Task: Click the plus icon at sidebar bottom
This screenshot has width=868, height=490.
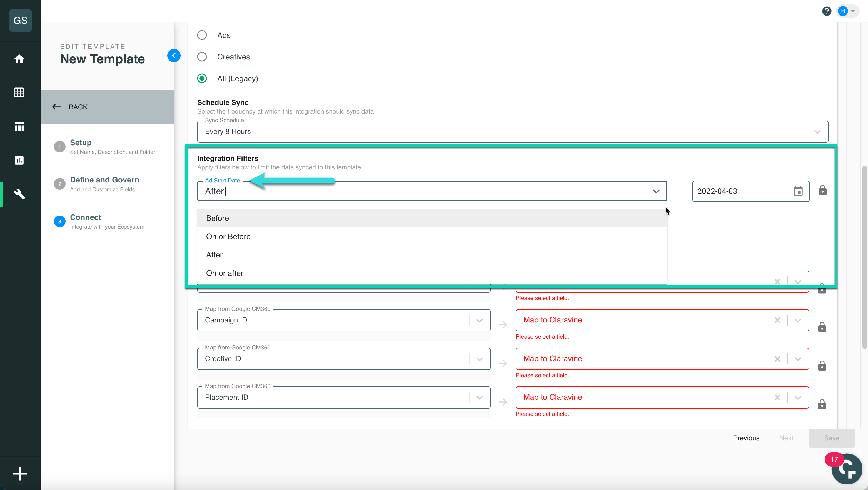Action: tap(20, 473)
